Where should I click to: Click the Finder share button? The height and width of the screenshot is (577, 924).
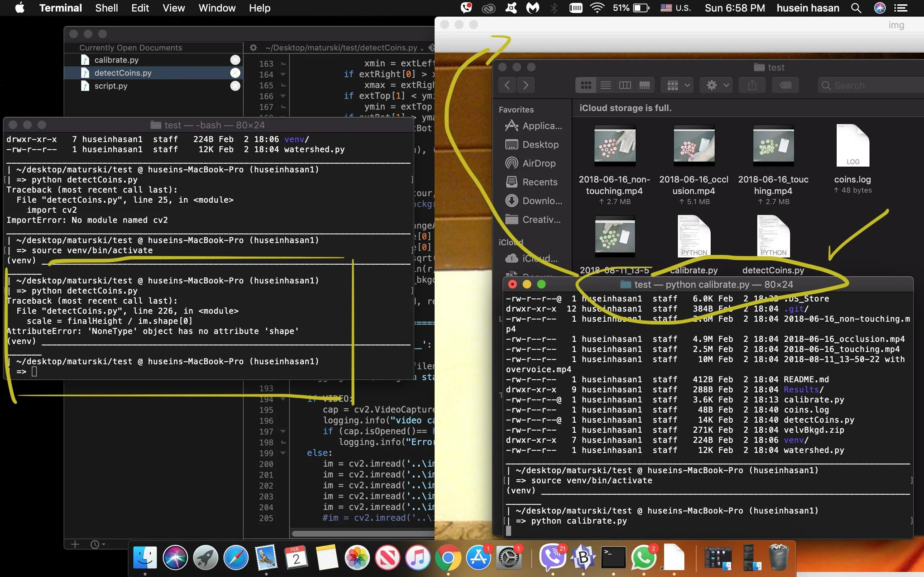[752, 85]
